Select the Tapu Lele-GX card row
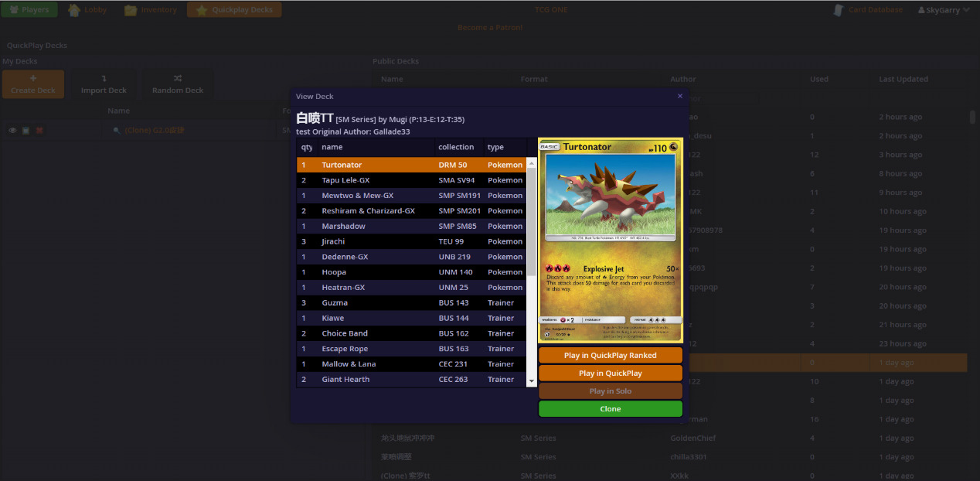Image resolution: width=980 pixels, height=481 pixels. pos(411,180)
